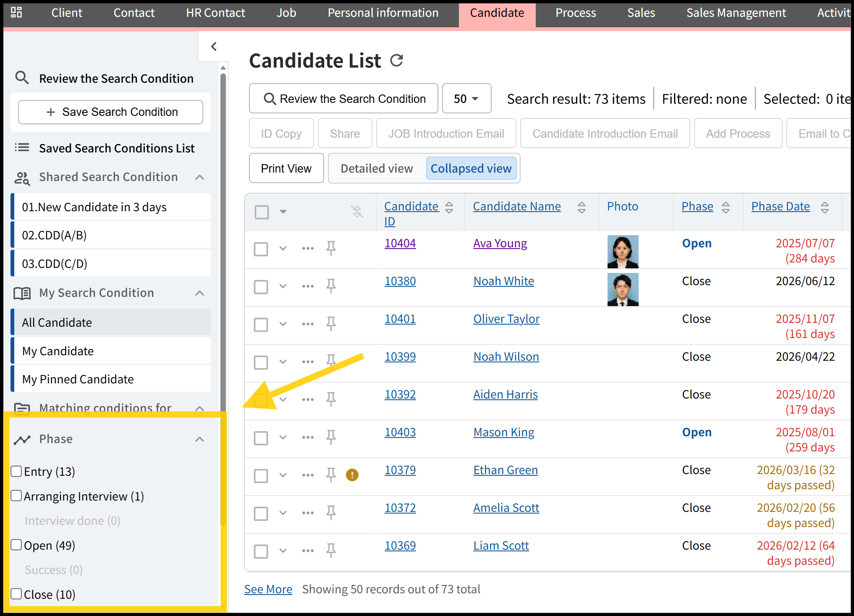The width and height of the screenshot is (854, 616).
Task: Collapse the sidebar with the left chevron
Action: (x=214, y=46)
